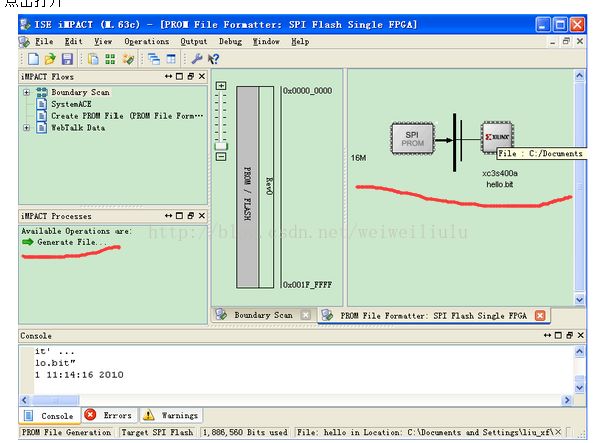Click the Target SPI Flash status entry
597x443 pixels.
(x=157, y=432)
